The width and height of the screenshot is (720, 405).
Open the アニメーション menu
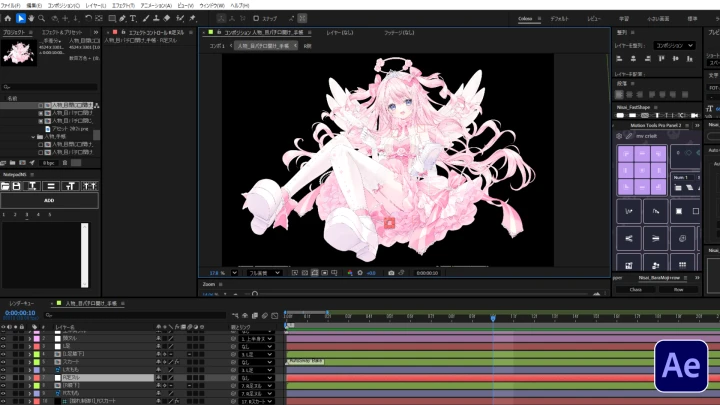pyautogui.click(x=156, y=6)
